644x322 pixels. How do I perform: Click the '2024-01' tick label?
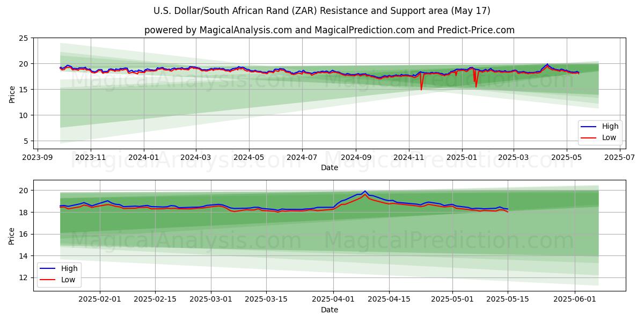tap(143, 157)
